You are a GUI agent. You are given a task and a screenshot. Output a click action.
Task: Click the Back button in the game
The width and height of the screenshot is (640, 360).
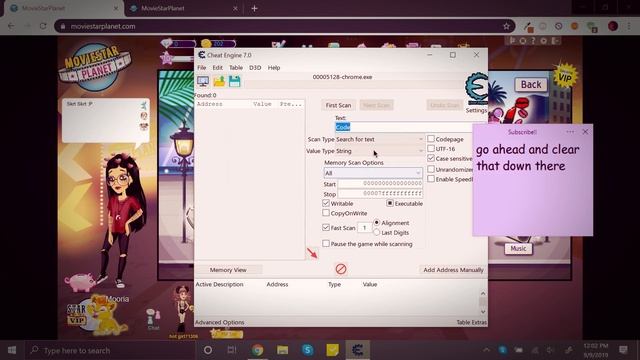pos(531,84)
